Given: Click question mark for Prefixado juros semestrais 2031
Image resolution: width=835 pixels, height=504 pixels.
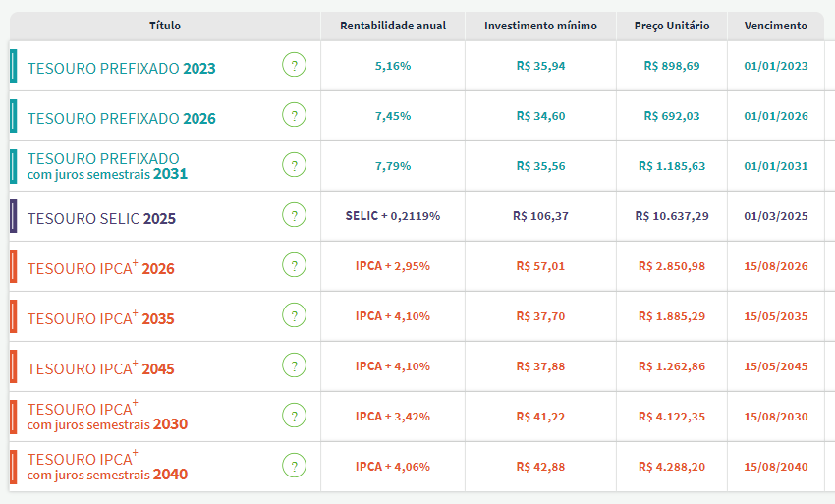Looking at the screenshot, I should [x=294, y=165].
